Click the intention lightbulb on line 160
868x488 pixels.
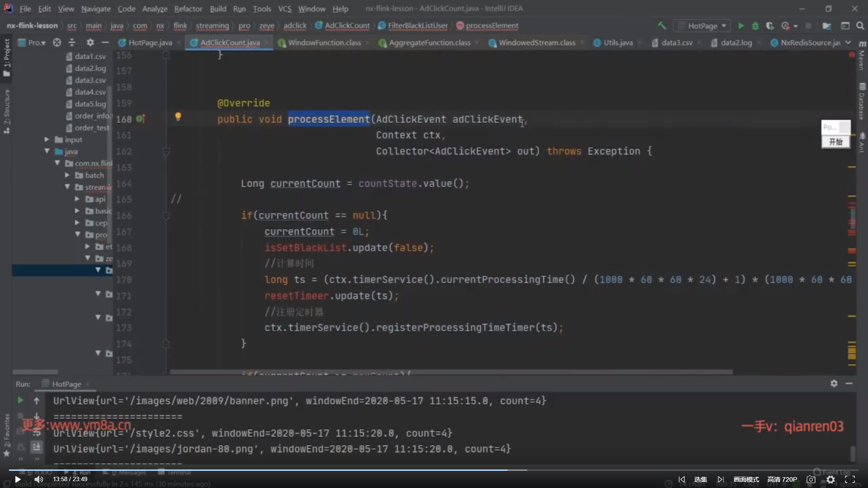(x=178, y=117)
